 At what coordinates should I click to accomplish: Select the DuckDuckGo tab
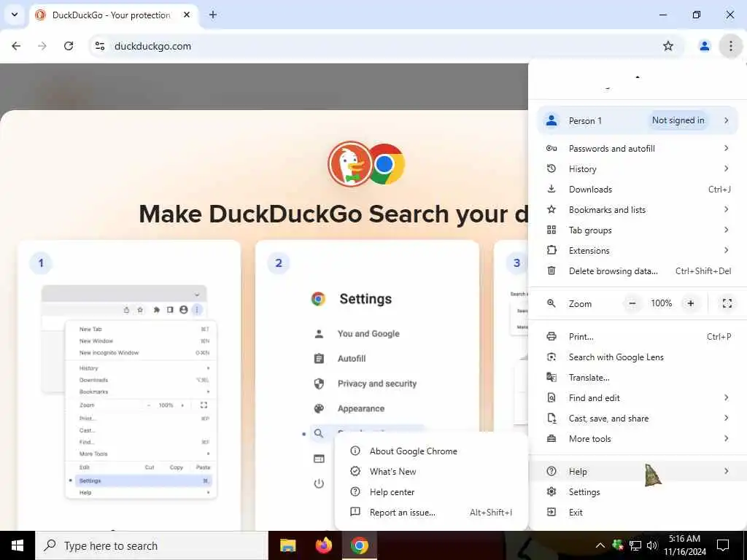pos(114,15)
